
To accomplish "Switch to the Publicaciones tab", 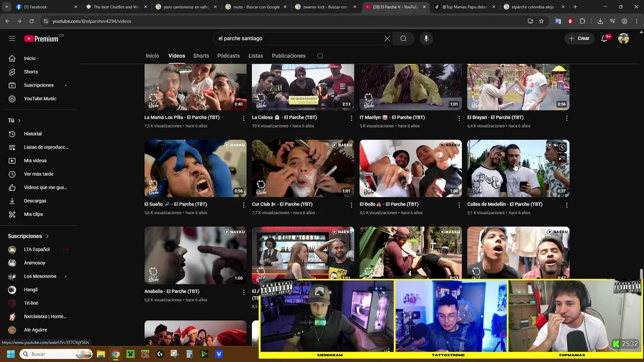I will [x=289, y=56].
